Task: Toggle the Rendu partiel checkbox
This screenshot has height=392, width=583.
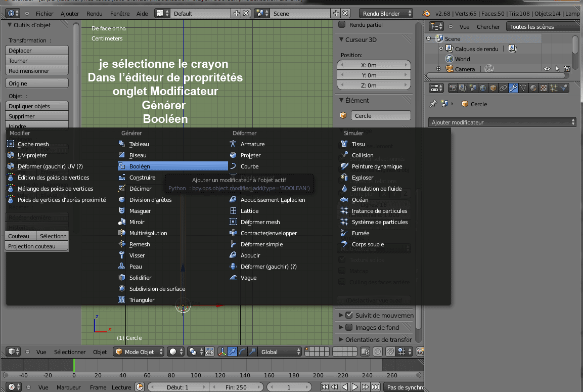Action: 342,25
